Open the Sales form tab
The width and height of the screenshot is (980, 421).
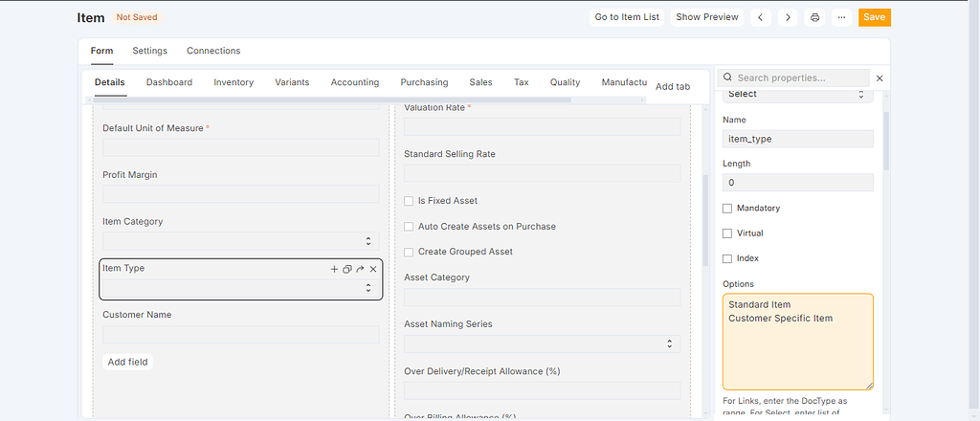pyautogui.click(x=480, y=82)
